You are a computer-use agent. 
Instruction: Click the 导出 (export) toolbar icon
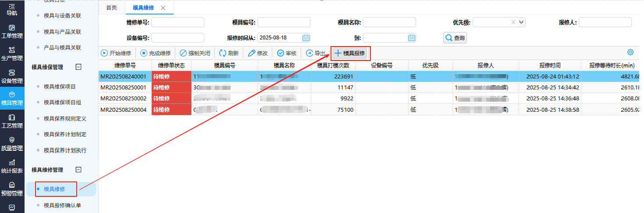pos(310,53)
